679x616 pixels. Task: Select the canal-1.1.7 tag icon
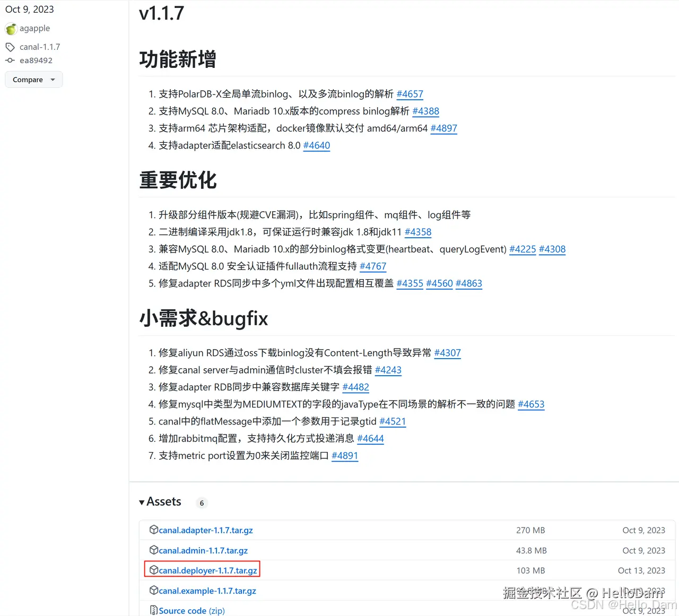coord(10,47)
